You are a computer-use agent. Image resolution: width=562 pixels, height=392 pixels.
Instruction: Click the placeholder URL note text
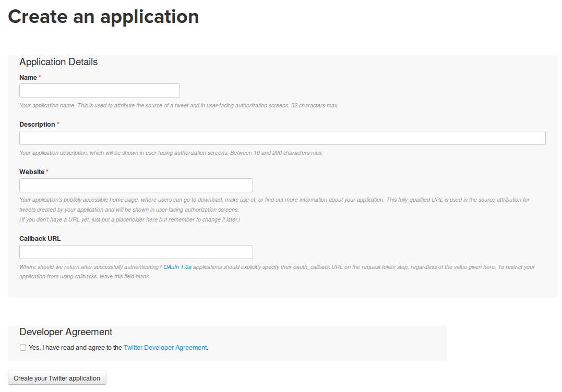point(129,219)
